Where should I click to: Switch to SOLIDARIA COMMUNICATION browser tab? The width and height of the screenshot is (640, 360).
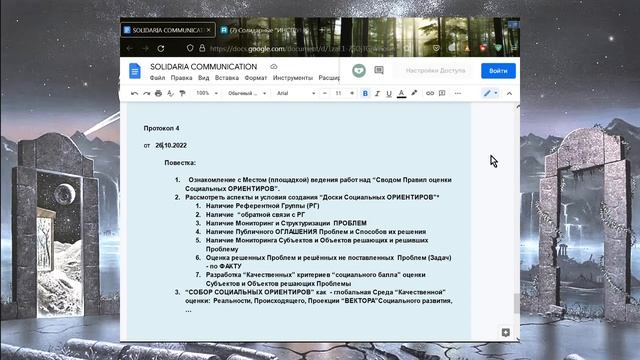click(168, 30)
